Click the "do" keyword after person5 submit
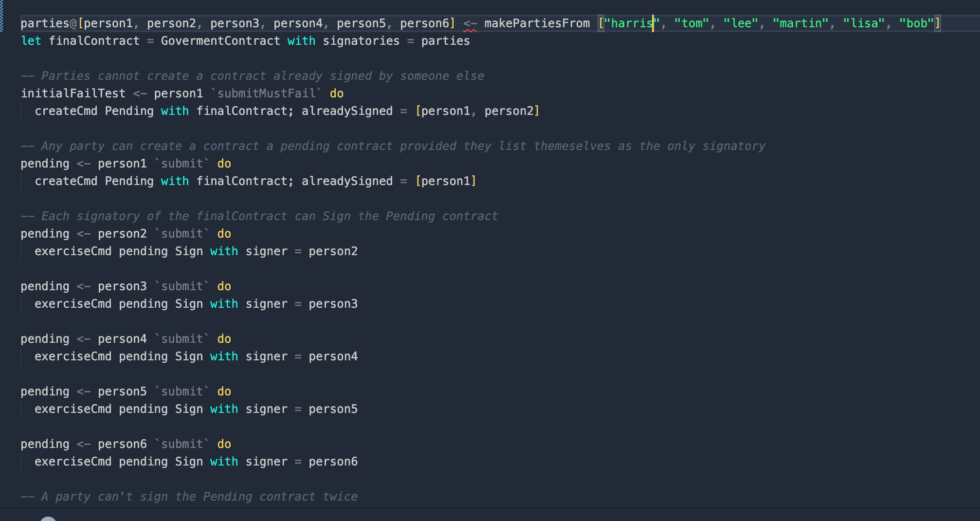 pos(224,391)
